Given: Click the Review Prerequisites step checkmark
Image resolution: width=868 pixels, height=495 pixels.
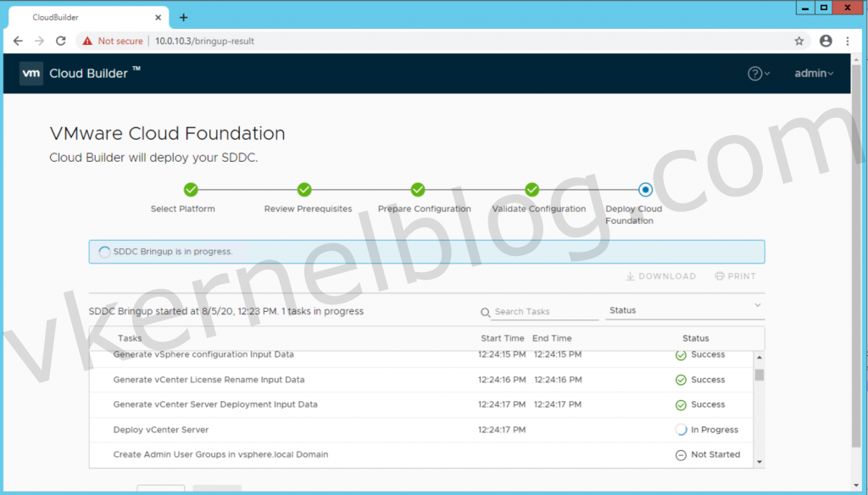Looking at the screenshot, I should [x=304, y=190].
